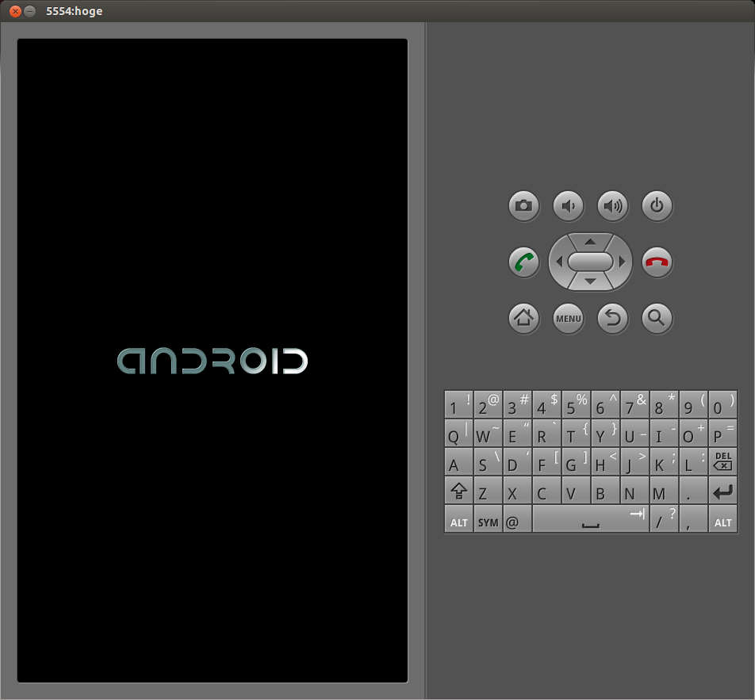Click the Android boot screen
This screenshot has height=700, width=755.
(213, 361)
